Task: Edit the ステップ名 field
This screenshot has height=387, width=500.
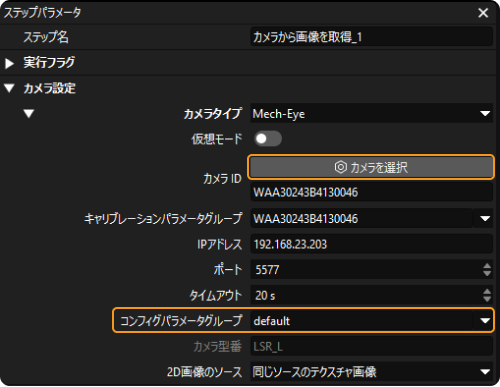Action: point(371,37)
